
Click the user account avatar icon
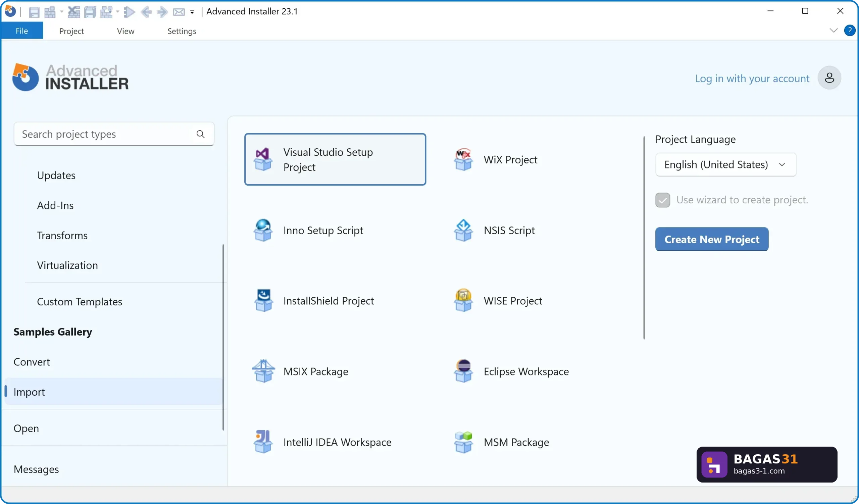(829, 78)
